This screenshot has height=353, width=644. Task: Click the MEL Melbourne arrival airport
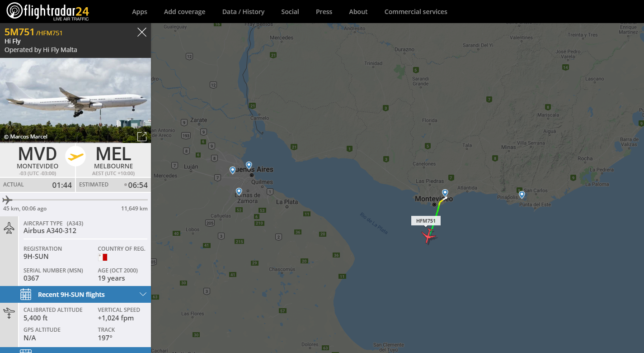[x=113, y=158]
